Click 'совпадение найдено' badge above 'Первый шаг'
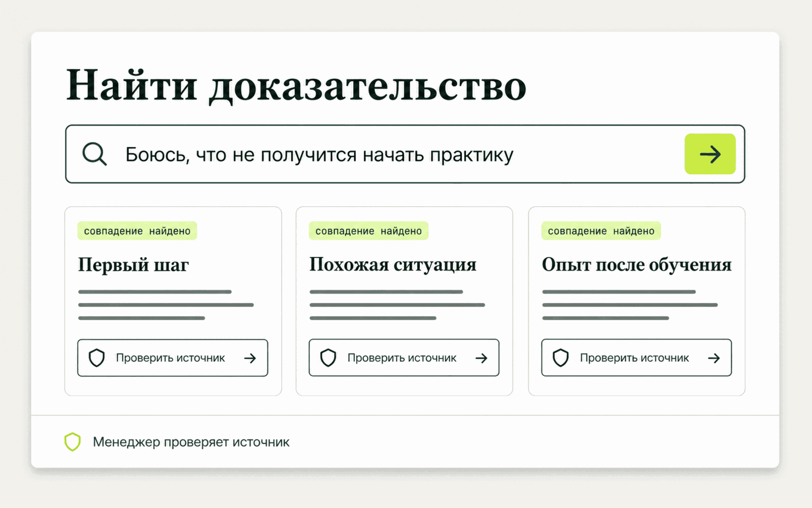This screenshot has height=508, width=812. (137, 231)
